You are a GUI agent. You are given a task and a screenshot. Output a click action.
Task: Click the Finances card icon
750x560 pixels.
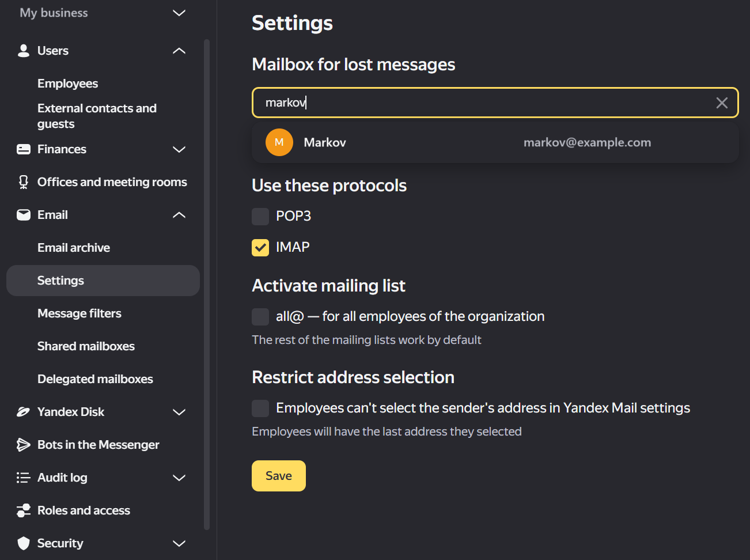(x=24, y=149)
